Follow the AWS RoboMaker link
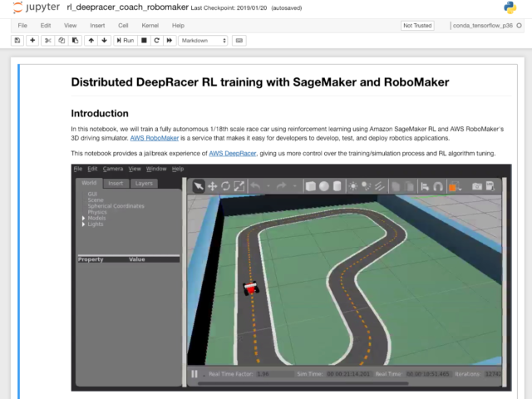Screen dimensions: 532x399 click(x=155, y=138)
